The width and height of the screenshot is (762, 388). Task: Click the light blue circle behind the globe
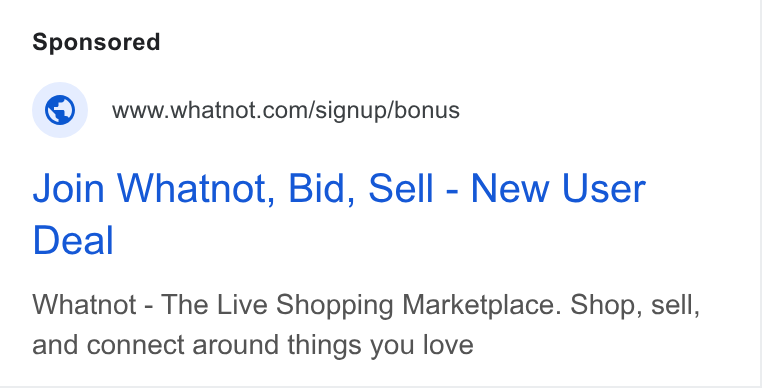(x=60, y=110)
